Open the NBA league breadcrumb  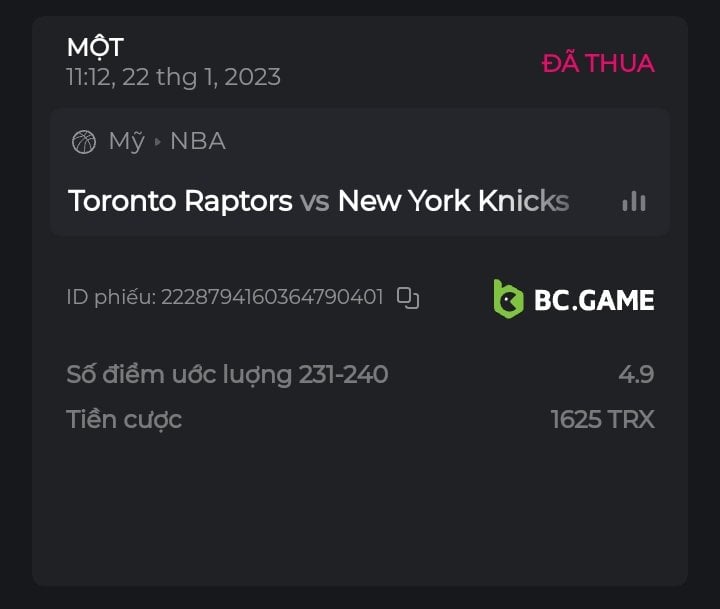198,142
